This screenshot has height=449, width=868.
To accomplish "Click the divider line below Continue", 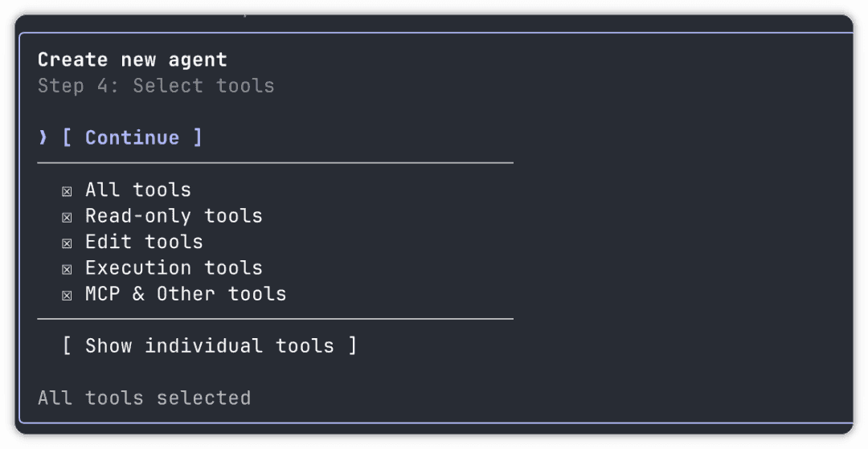I will coord(275,163).
